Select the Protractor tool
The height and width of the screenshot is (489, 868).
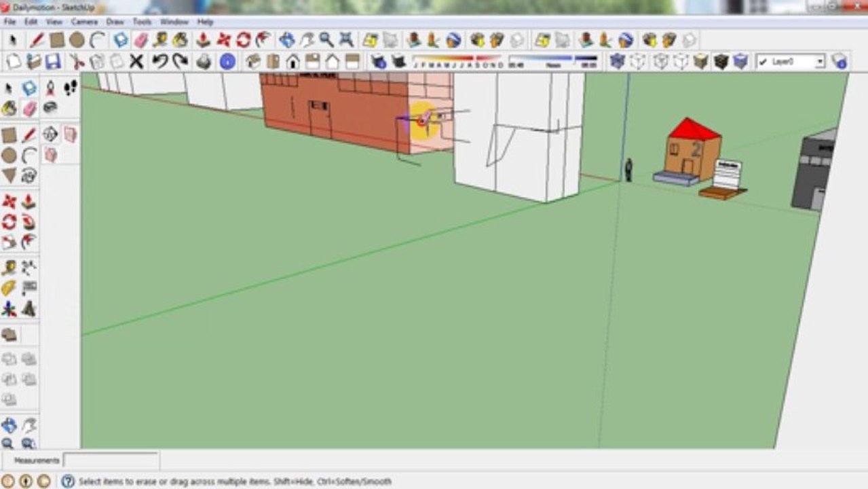(10, 288)
